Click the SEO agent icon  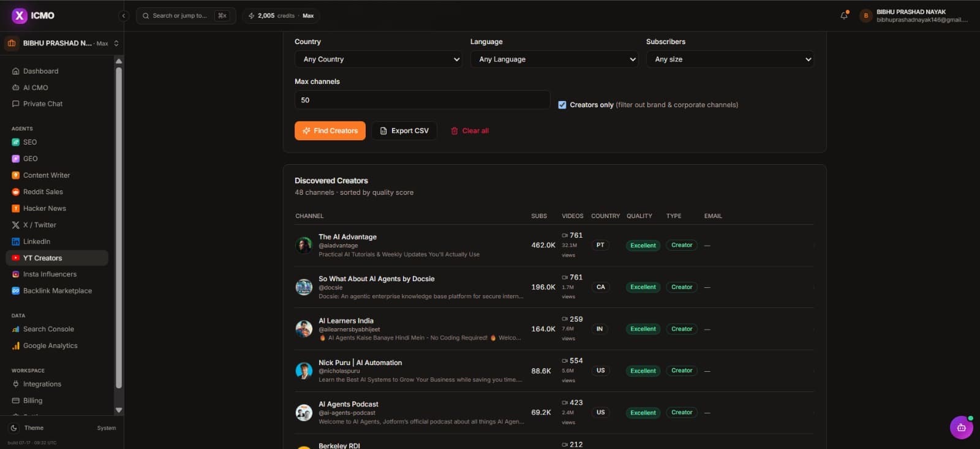click(x=16, y=142)
